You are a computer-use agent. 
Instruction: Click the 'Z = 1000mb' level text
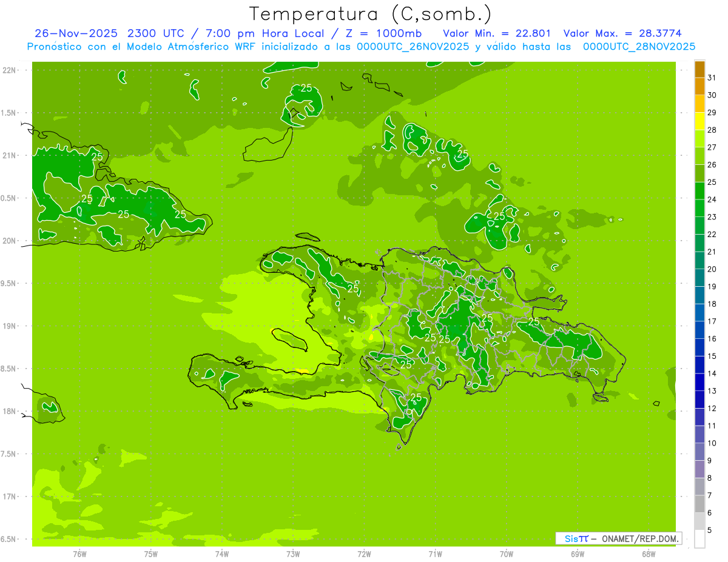[x=383, y=33]
